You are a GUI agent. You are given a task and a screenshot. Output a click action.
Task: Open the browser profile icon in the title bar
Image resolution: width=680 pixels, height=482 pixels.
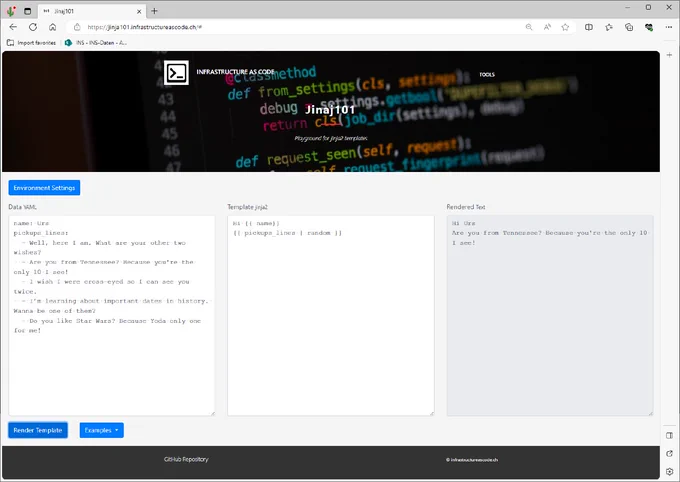(11, 11)
